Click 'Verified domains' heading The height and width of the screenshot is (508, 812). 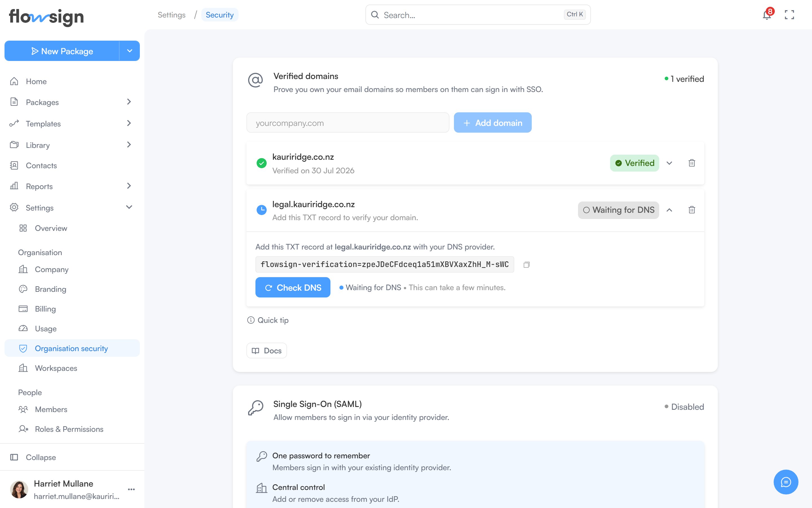[x=306, y=76]
